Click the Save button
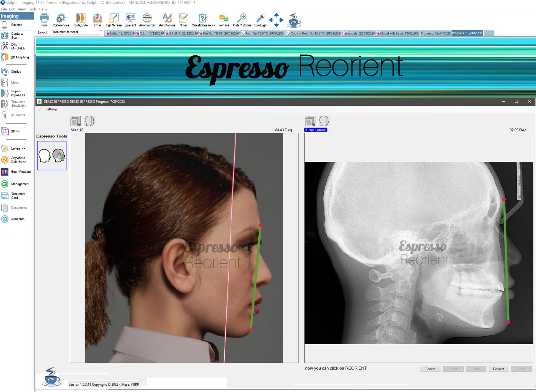Viewport: 536px width, 392px height. click(x=521, y=369)
